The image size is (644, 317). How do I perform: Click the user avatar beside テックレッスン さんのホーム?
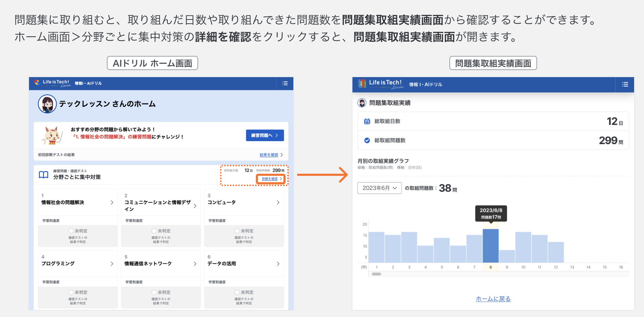[x=47, y=104]
